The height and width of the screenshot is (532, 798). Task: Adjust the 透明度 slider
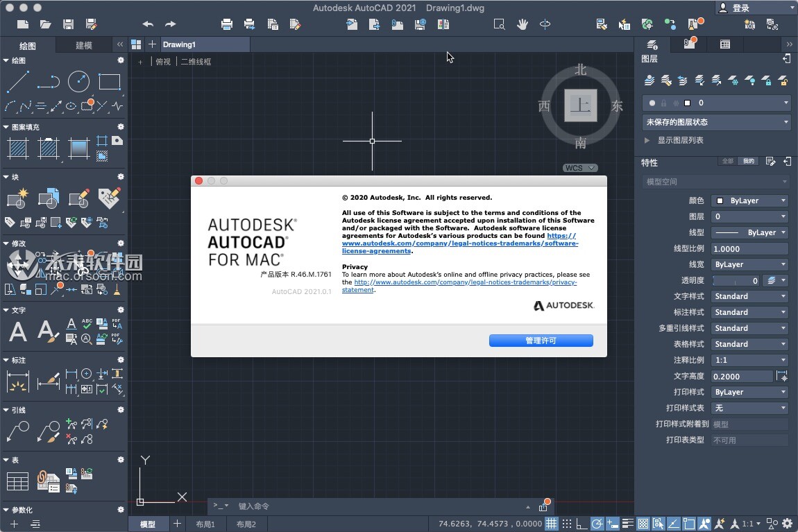click(x=736, y=280)
